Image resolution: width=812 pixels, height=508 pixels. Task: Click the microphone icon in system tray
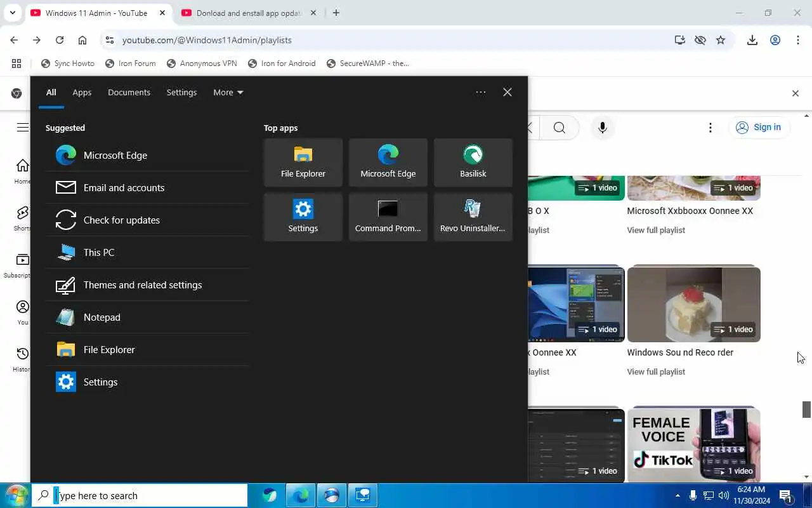(x=693, y=495)
